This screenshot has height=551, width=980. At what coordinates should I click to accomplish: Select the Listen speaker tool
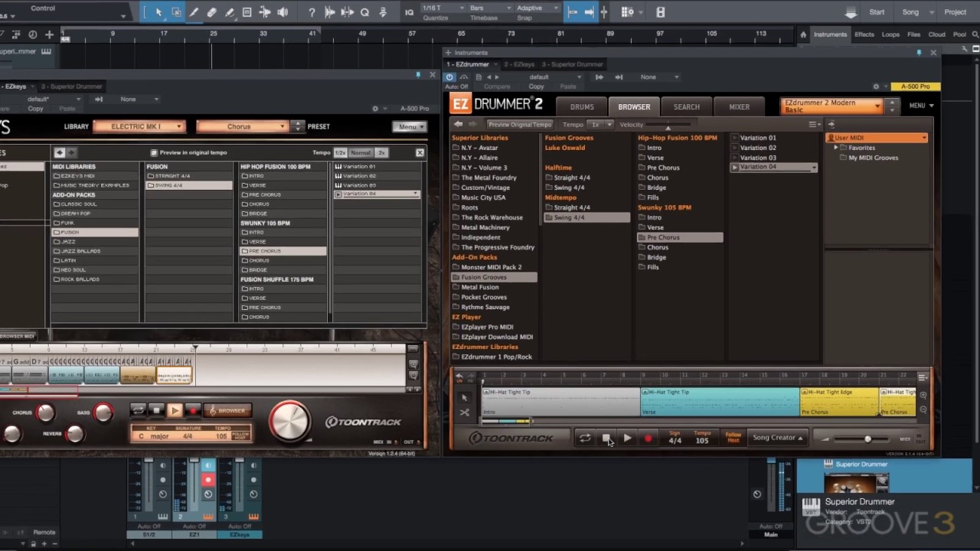pyautogui.click(x=283, y=12)
